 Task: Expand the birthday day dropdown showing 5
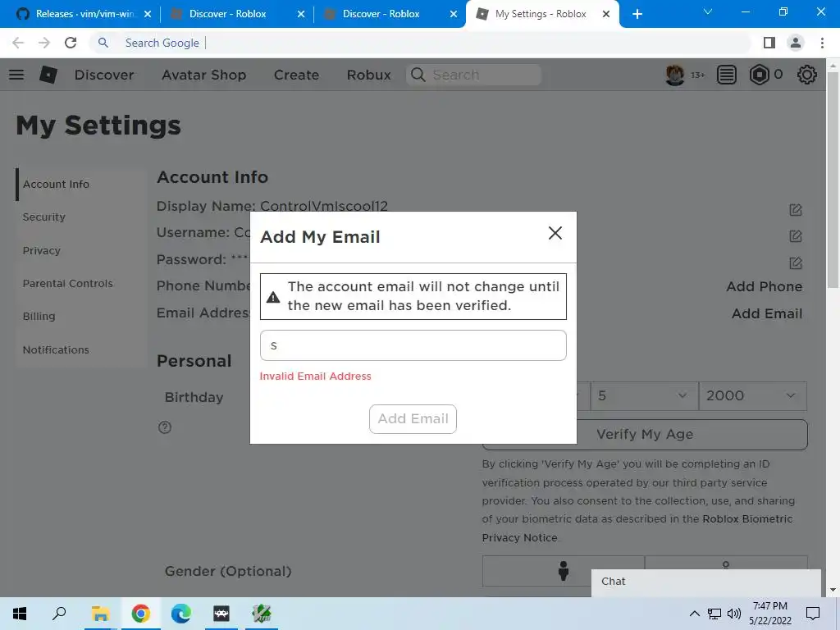[645, 396]
